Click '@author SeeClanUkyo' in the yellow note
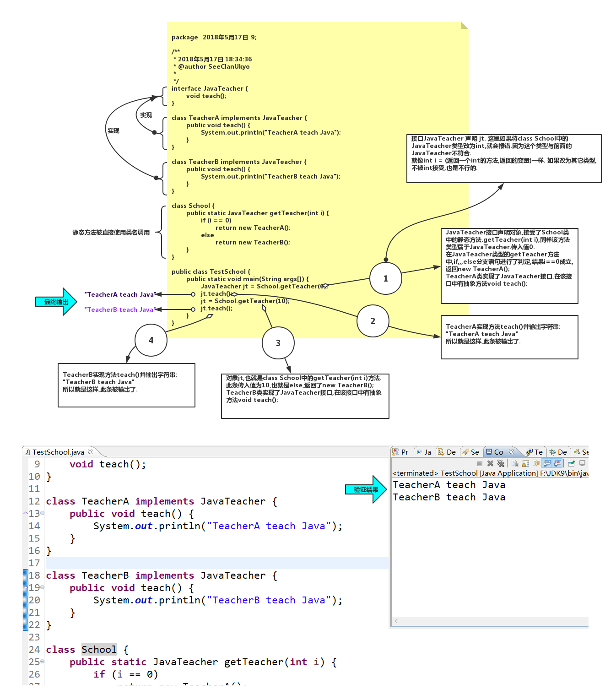This screenshot has width=616, height=700. pyautogui.click(x=214, y=66)
